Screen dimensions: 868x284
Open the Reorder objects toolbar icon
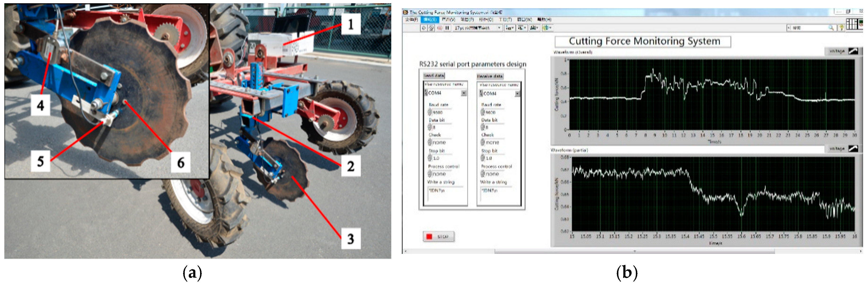(x=546, y=28)
